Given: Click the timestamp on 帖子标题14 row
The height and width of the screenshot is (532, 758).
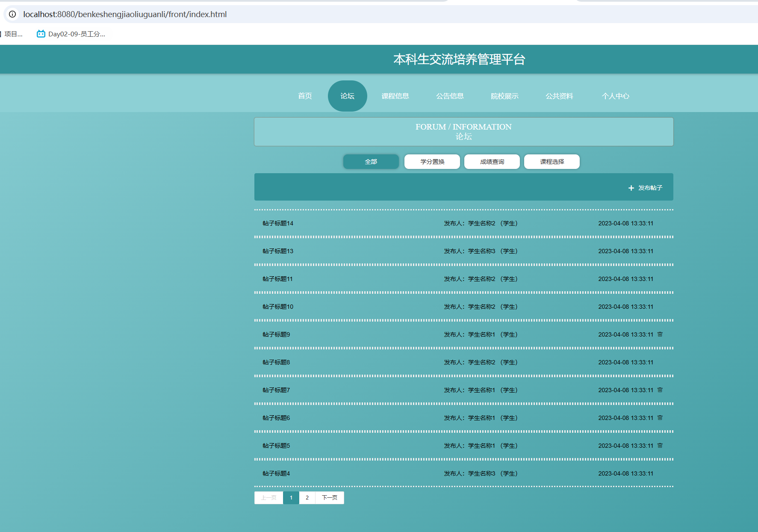Looking at the screenshot, I should click(x=626, y=223).
